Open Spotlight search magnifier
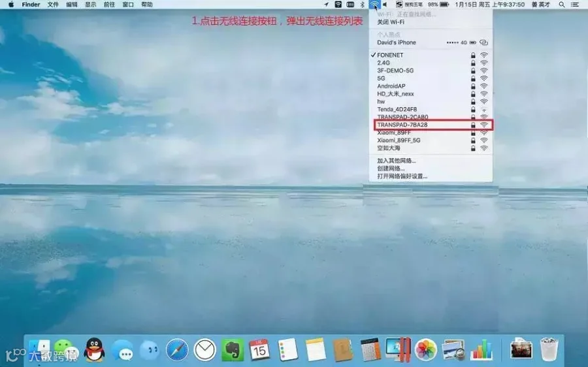The height and width of the screenshot is (367, 588). coord(562,5)
